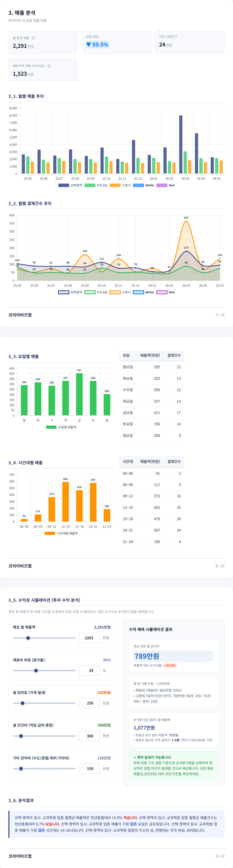Click the 재료비 비중 slider handle

click(x=36, y=671)
